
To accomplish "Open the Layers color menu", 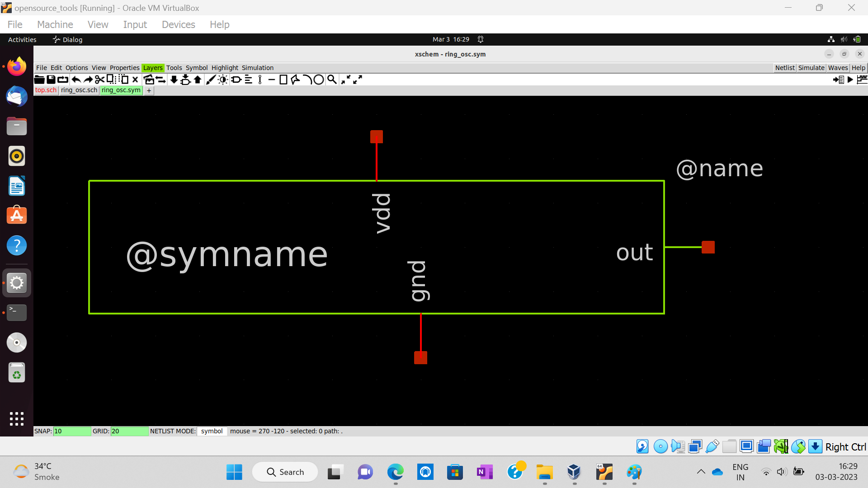I will coord(152,68).
